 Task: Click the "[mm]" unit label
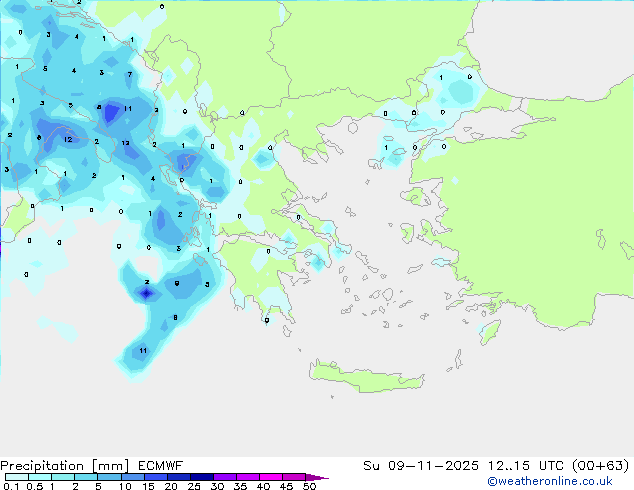point(110,466)
